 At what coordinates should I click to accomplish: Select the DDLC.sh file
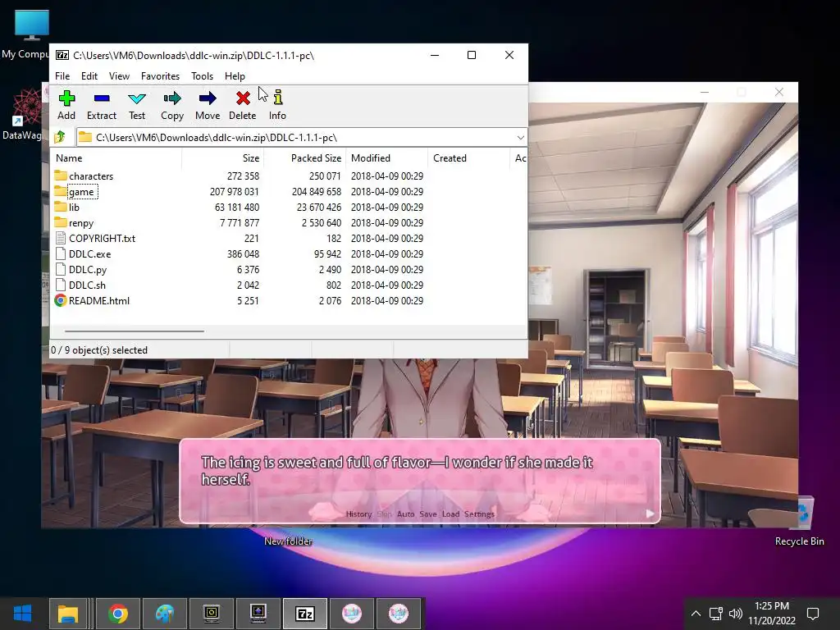point(87,285)
